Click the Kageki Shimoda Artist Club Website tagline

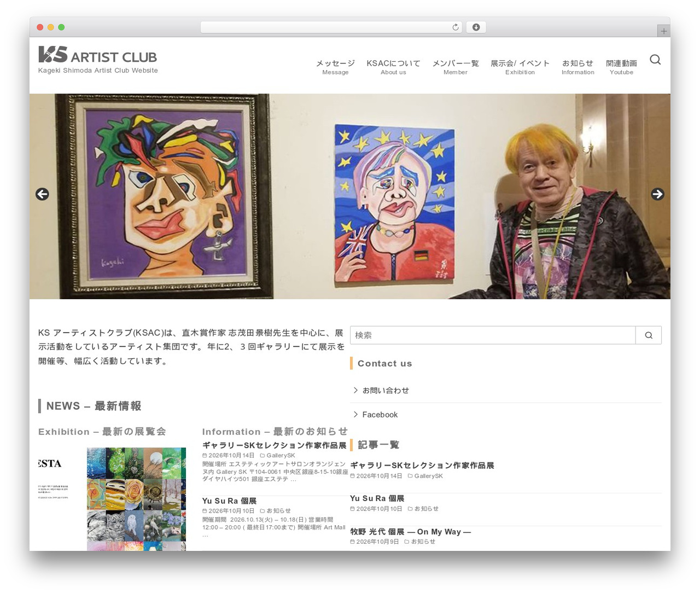[x=98, y=71]
